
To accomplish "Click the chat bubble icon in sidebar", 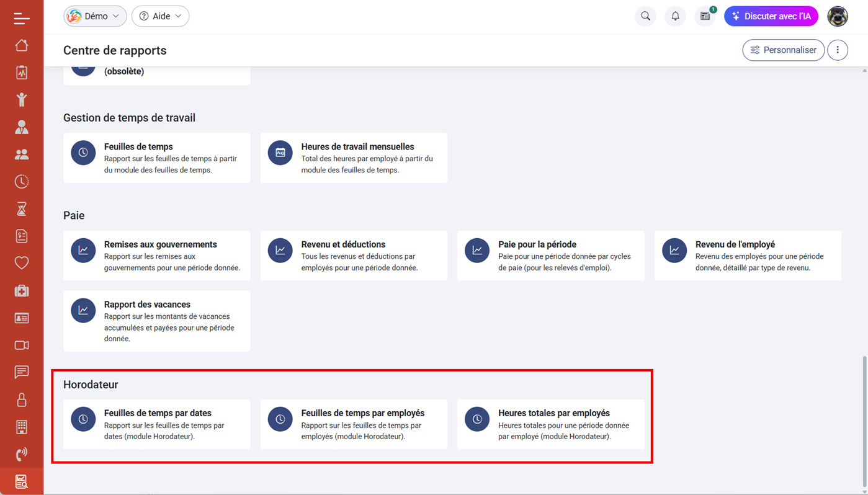I will click(x=22, y=372).
